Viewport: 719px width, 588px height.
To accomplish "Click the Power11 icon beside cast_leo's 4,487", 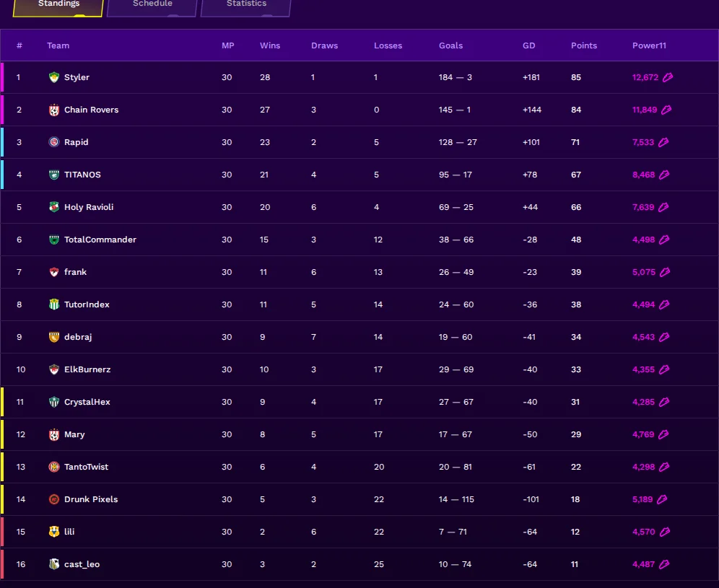I will click(x=664, y=564).
